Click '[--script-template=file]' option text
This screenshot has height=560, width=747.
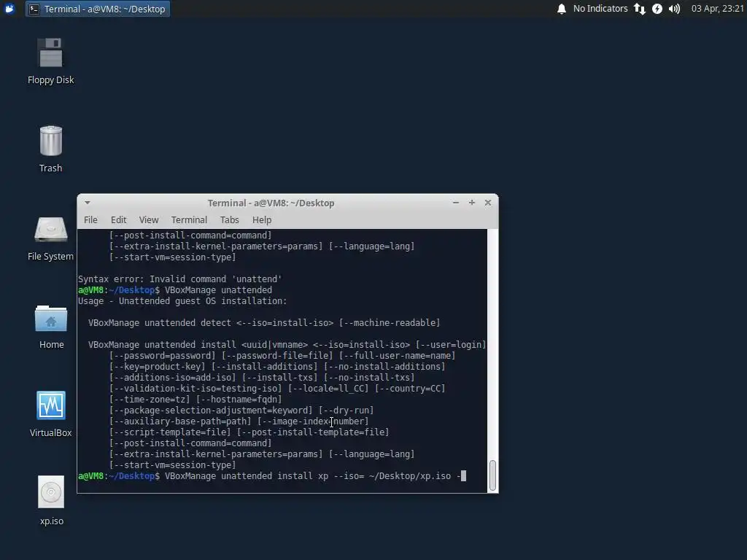pos(169,432)
